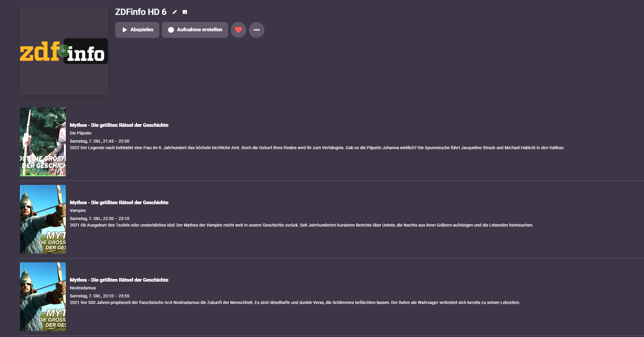
Task: Select the 23:10 – 23:55 airtime entry
Action: pyautogui.click(x=99, y=296)
